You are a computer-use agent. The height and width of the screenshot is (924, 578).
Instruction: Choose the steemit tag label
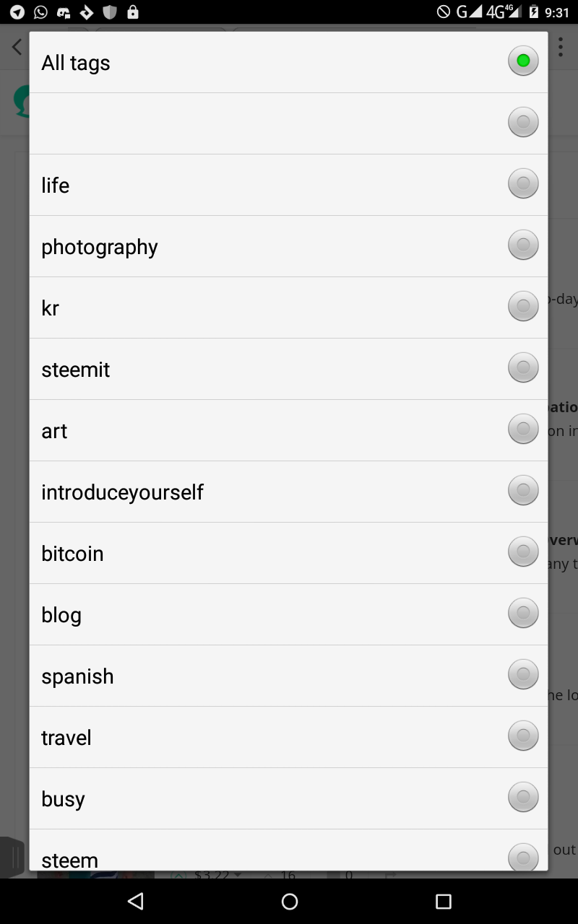coord(76,370)
